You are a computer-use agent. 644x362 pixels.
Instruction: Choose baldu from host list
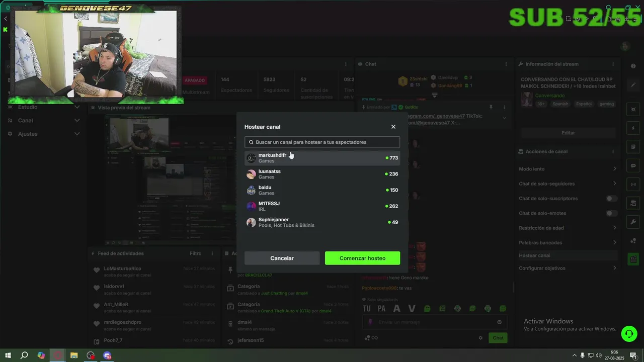coord(322,190)
